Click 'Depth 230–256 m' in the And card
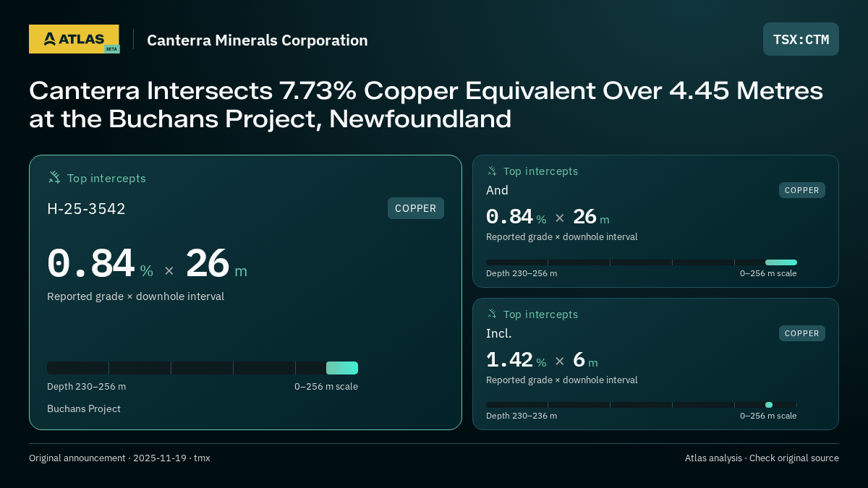Viewport: 868px width, 488px height. pos(522,273)
